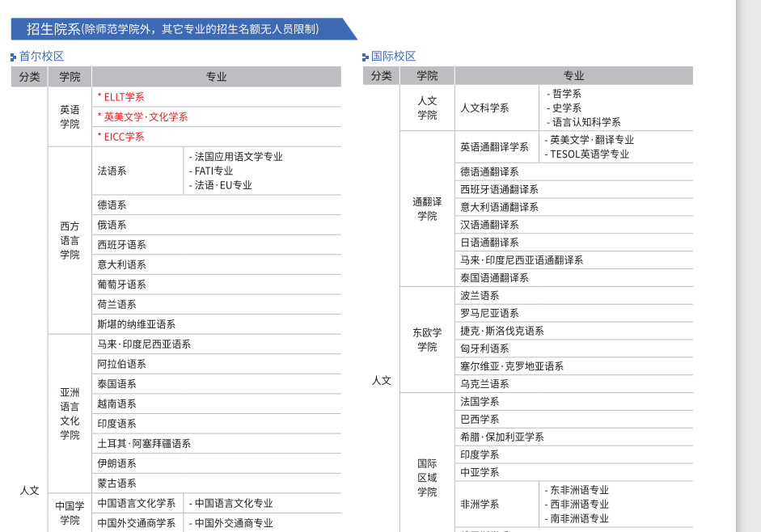Click the 塞尔维亚·克罗地亚语系 row
The width and height of the screenshot is (761, 532).
(574, 366)
